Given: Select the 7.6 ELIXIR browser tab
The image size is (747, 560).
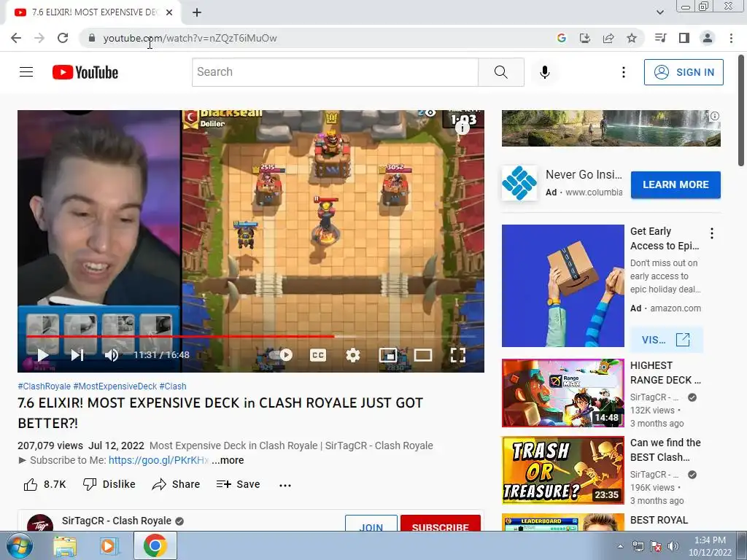Looking at the screenshot, I should [x=93, y=12].
